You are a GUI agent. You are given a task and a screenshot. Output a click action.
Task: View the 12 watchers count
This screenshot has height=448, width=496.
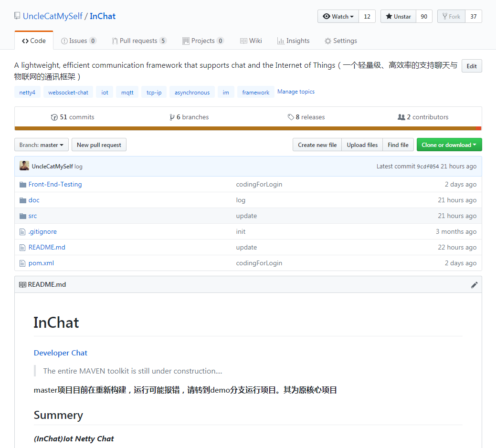tap(367, 16)
